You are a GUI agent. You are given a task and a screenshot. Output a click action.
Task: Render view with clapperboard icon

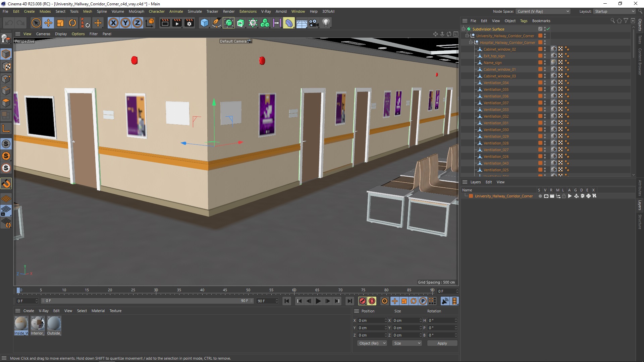165,23
